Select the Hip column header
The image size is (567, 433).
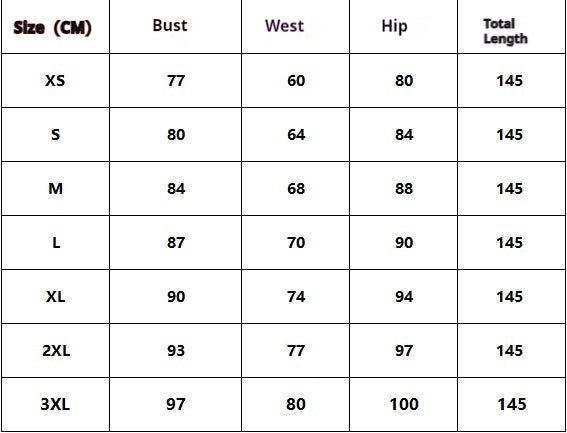(x=394, y=26)
